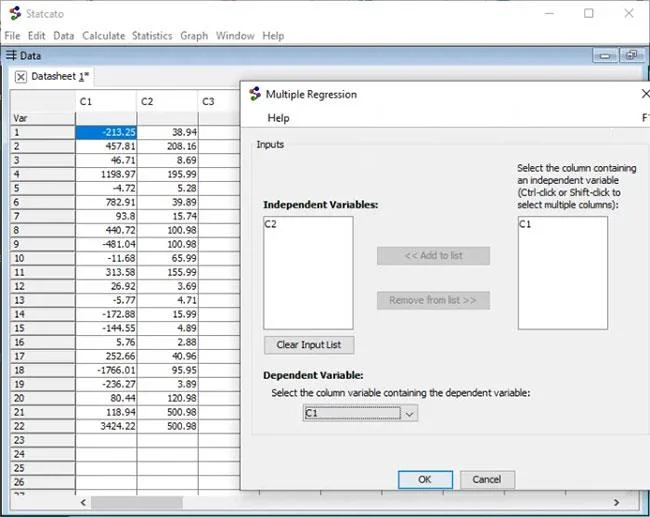Restore the inner Data window
The width and height of the screenshot is (650, 517).
tap(632, 56)
